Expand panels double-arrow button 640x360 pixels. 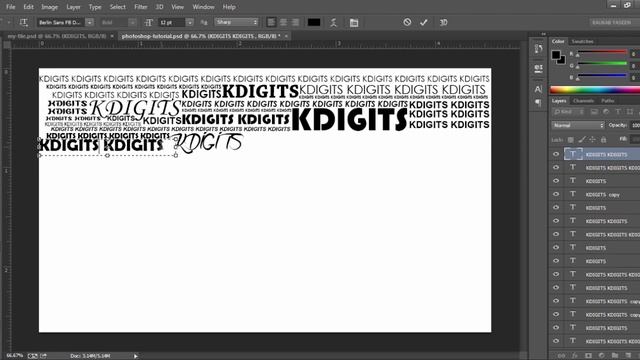[543, 34]
